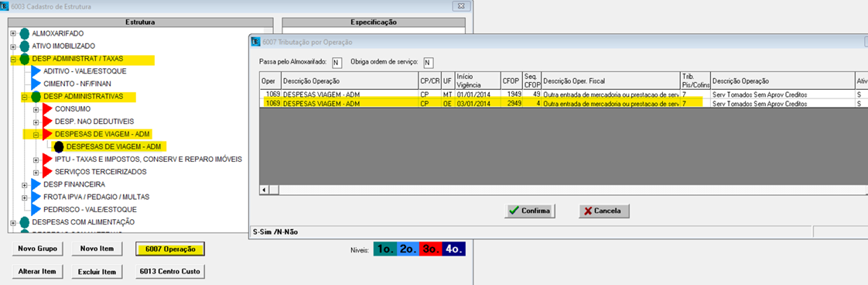Viewport: 868px width, 285px height.
Task: Click the green circle icon beside DESP ADMINISTRAT / TAXAS
Action: pos(24,59)
